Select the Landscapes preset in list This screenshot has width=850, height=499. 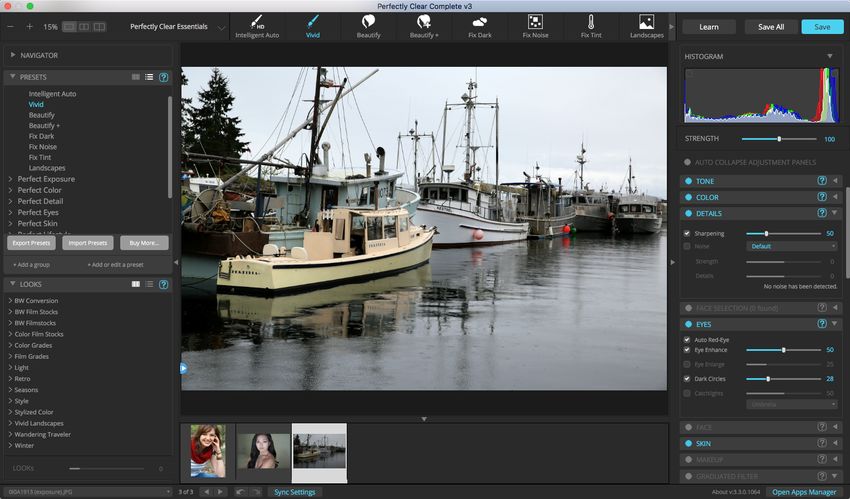pyautogui.click(x=47, y=168)
